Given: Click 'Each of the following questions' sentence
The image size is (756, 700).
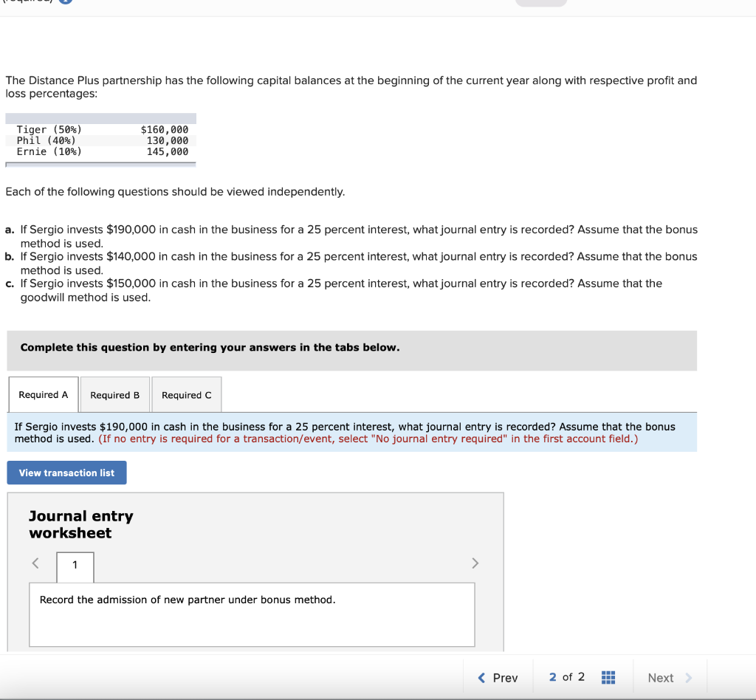Looking at the screenshot, I should tap(175, 191).
